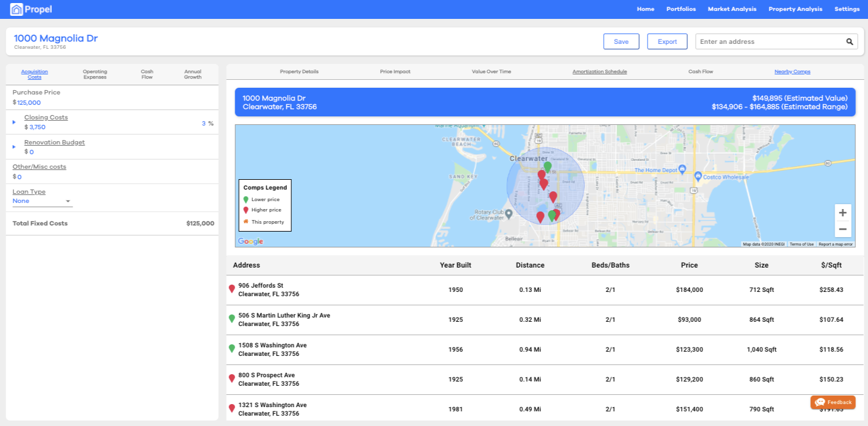
Task: Click the green Lower price legend pin
Action: point(246,199)
